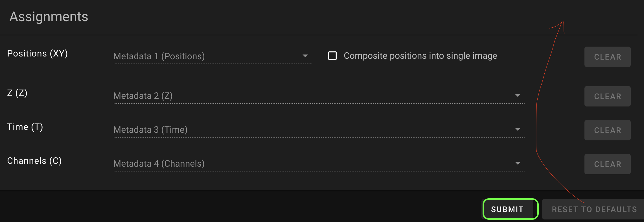
Task: Clear the Z (Z) assignment
Action: tap(607, 96)
